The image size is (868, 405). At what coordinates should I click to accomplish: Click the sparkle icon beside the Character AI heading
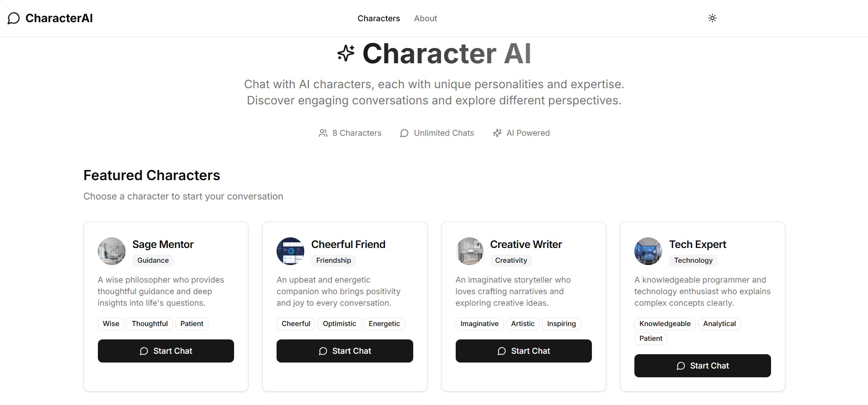[x=345, y=53]
